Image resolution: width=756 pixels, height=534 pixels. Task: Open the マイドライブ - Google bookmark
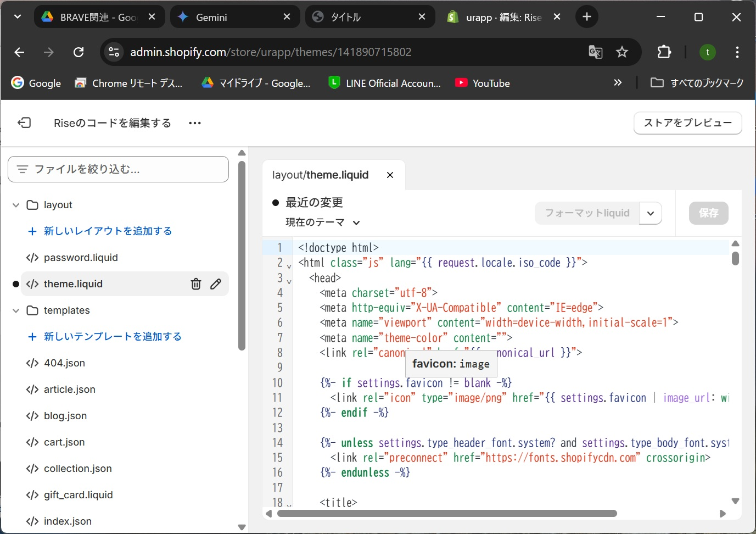click(256, 83)
